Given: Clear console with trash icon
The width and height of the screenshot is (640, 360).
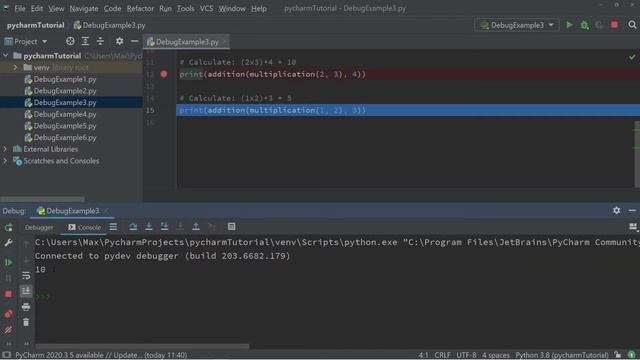Looking at the screenshot, I should tap(26, 322).
